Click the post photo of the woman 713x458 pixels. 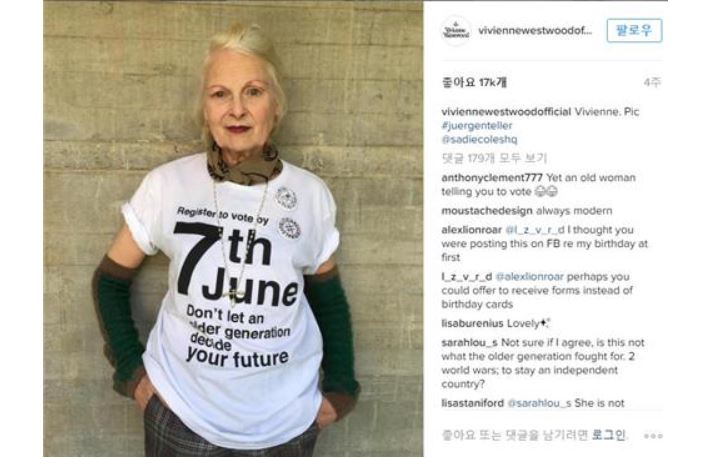pos(233,229)
